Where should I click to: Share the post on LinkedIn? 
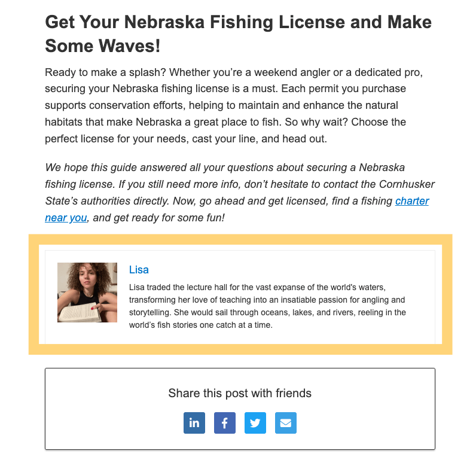point(194,423)
